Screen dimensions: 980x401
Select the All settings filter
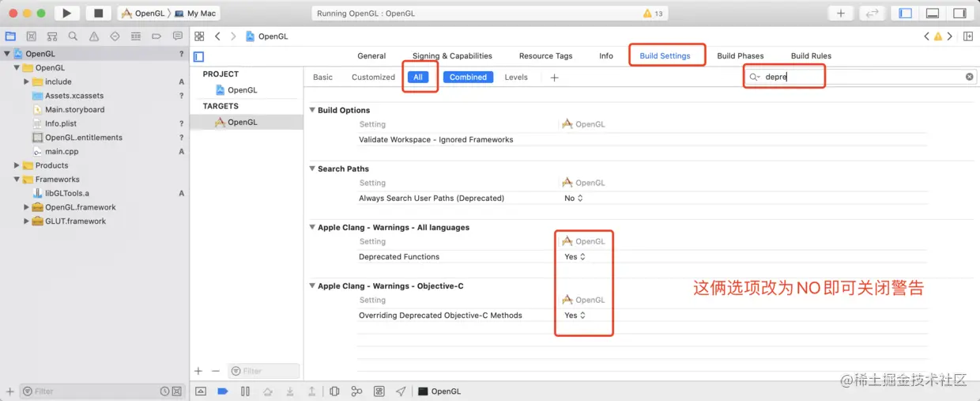pyautogui.click(x=418, y=77)
